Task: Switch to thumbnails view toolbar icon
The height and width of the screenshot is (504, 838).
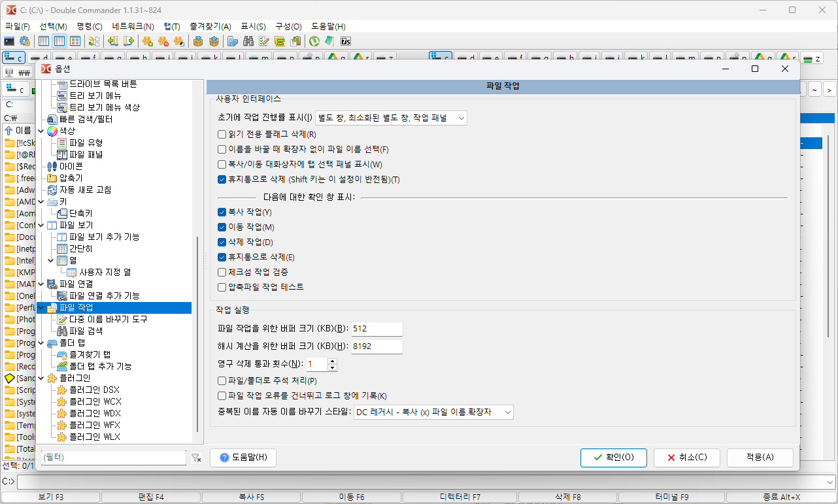Action: 75,41
